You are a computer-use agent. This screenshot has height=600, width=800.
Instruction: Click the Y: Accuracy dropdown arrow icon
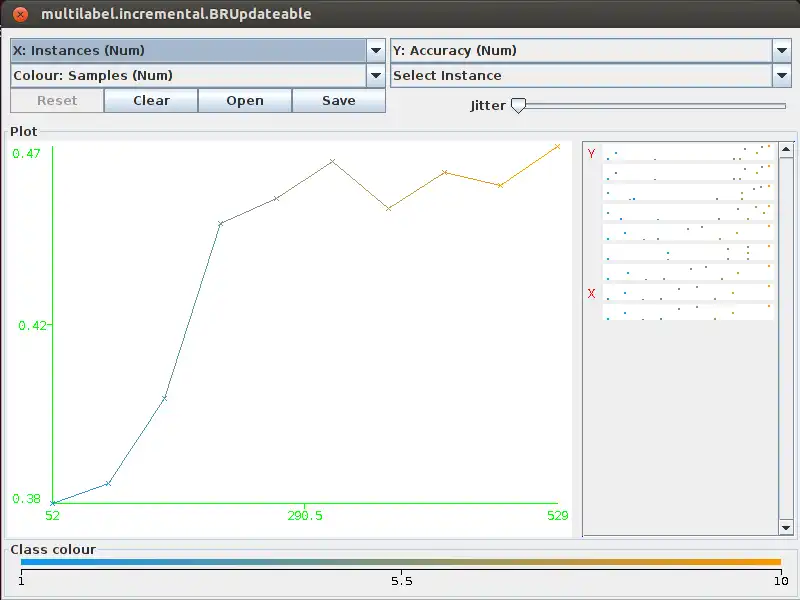[x=780, y=50]
